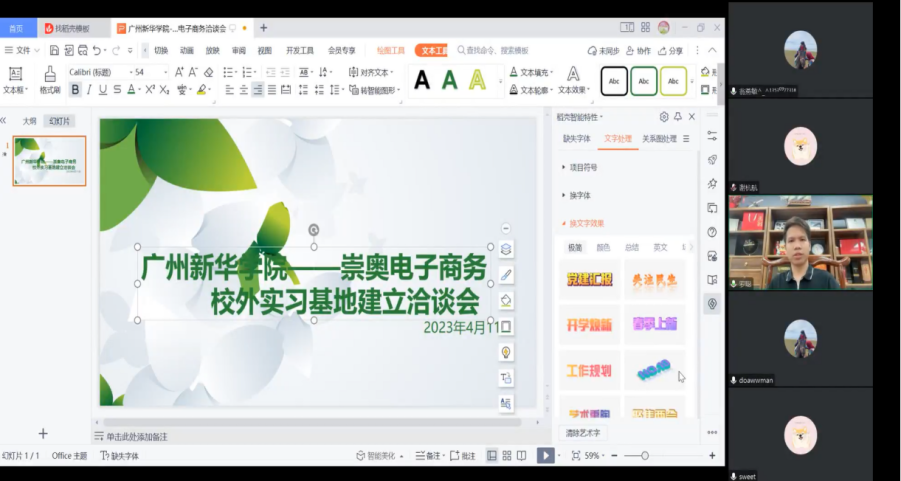Open the bullet list dropdown

[x=236, y=72]
